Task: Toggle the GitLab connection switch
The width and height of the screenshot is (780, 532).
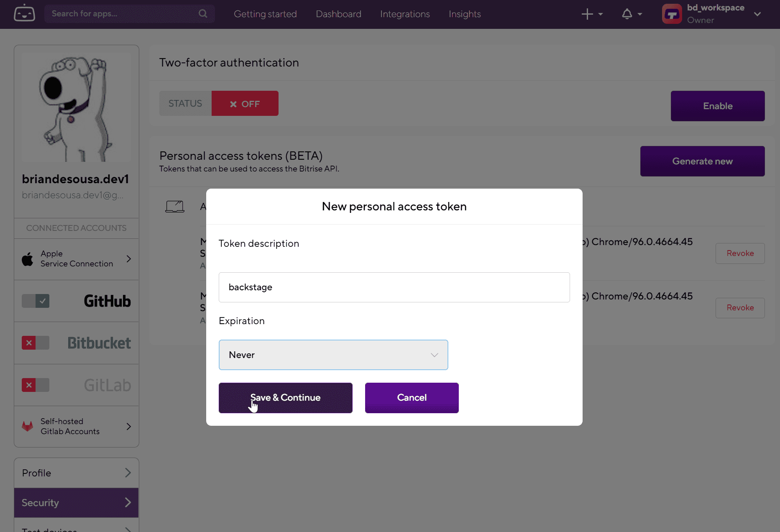Action: pyautogui.click(x=36, y=385)
